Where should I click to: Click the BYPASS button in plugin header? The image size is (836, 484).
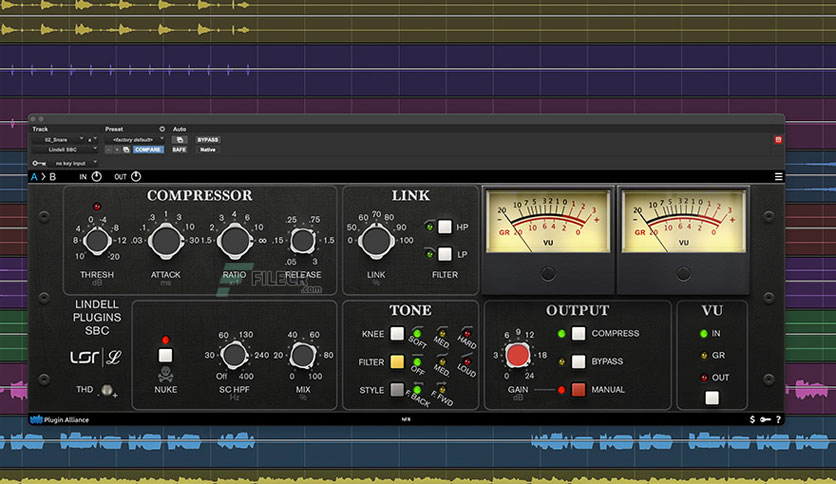pos(208,139)
